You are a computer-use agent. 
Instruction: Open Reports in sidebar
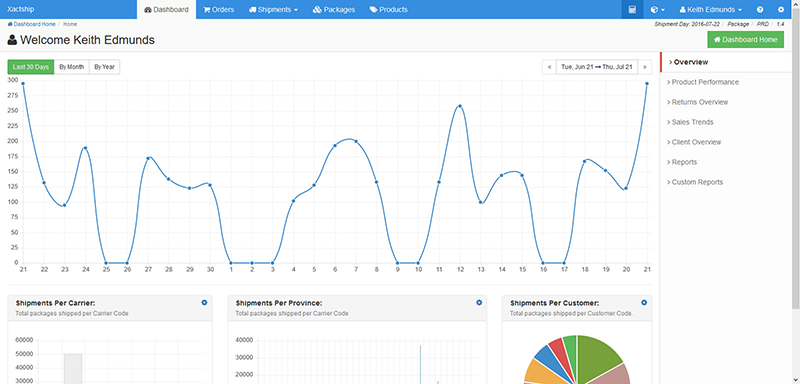coord(683,162)
